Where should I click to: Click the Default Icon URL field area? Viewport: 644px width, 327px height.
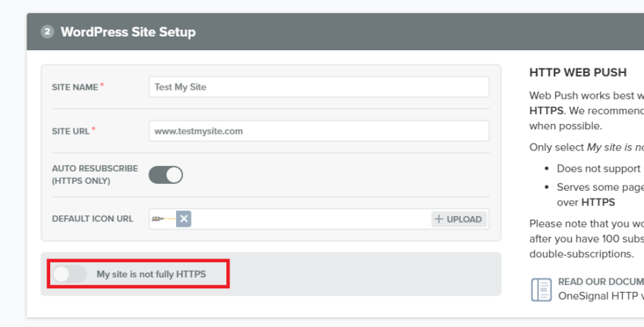point(319,219)
